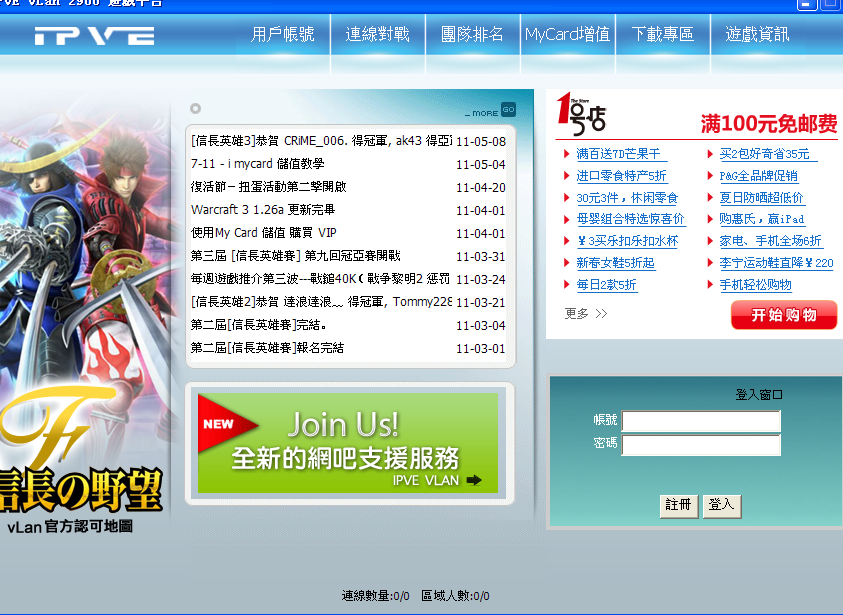Image resolution: width=843 pixels, height=615 pixels.
Task: Open 第二屆信長英雄賽報名完結 news
Action: pos(267,348)
